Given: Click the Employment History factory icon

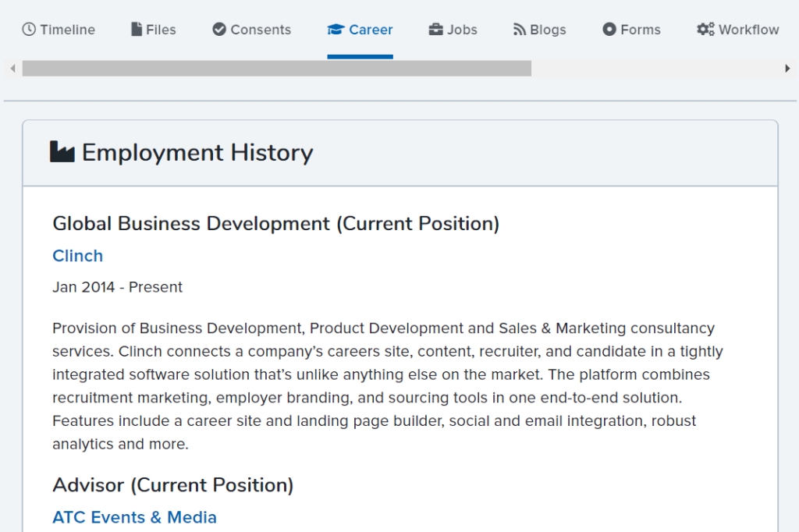Looking at the screenshot, I should coord(62,152).
